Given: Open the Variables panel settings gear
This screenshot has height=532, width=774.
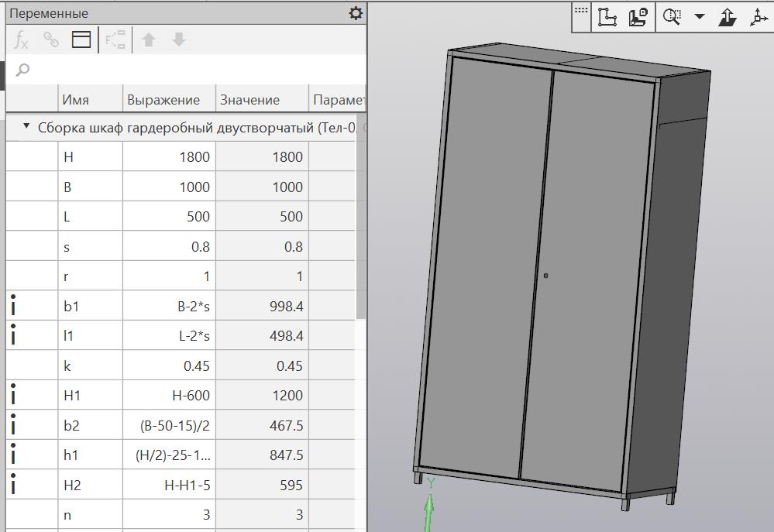Looking at the screenshot, I should tap(356, 13).
